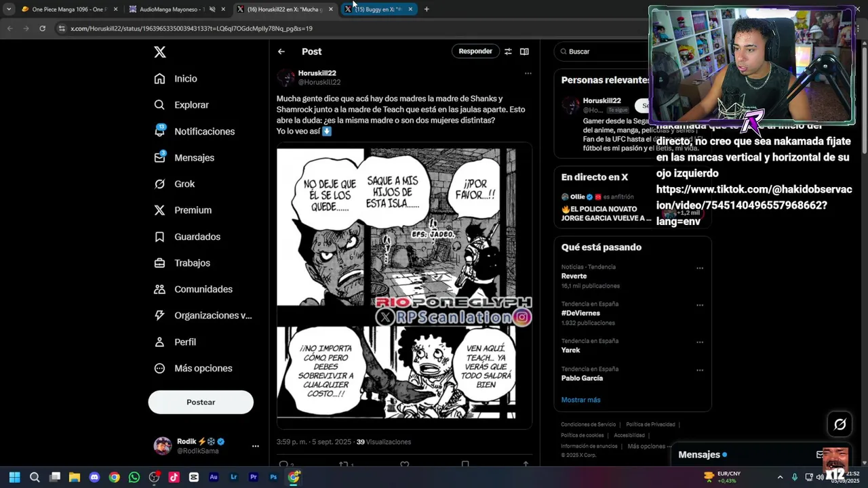
Task: Open a new browser tab
Action: click(x=427, y=9)
